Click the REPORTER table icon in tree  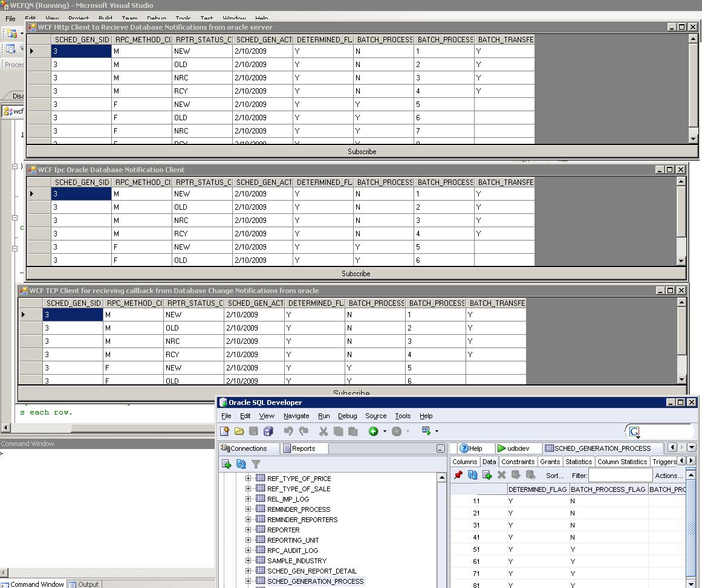260,529
